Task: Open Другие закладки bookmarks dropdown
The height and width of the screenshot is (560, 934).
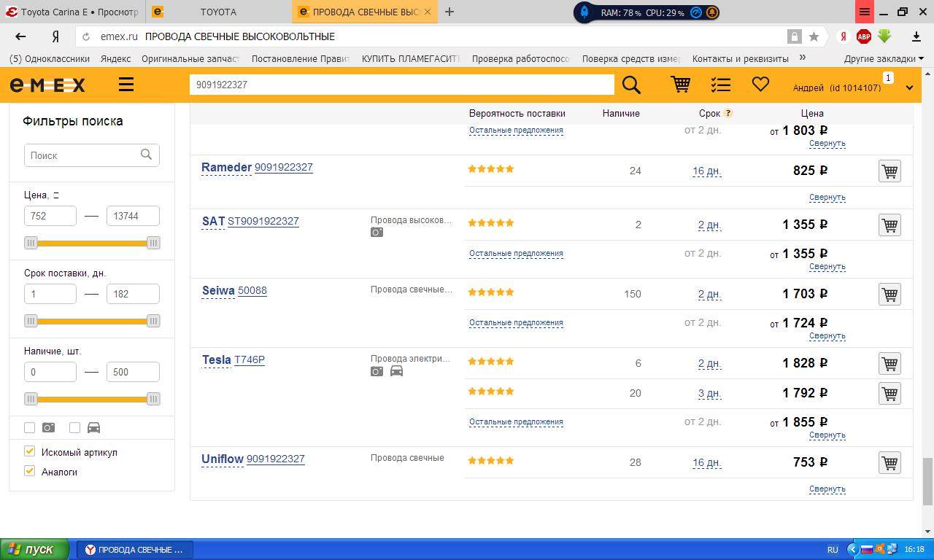Action: point(883,58)
